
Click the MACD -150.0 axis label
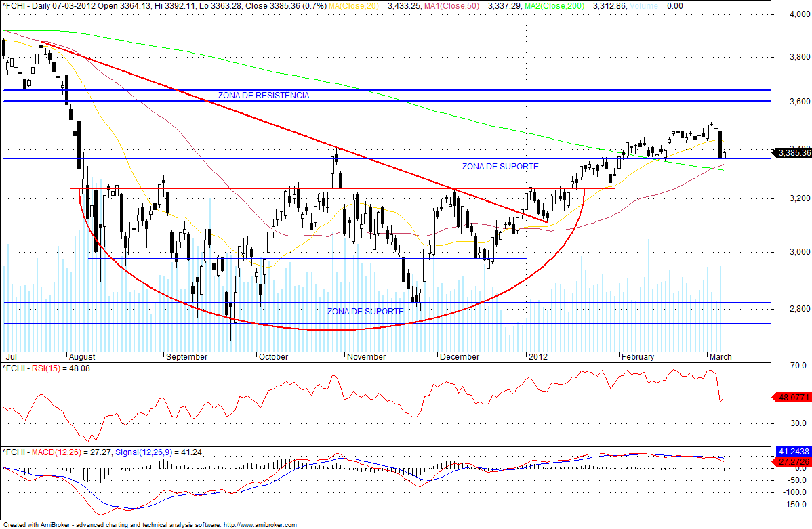pyautogui.click(x=794, y=505)
